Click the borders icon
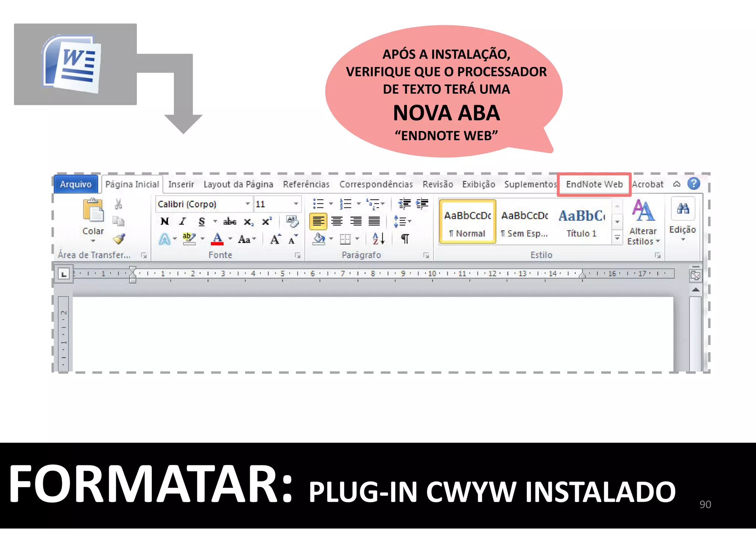 pyautogui.click(x=345, y=239)
